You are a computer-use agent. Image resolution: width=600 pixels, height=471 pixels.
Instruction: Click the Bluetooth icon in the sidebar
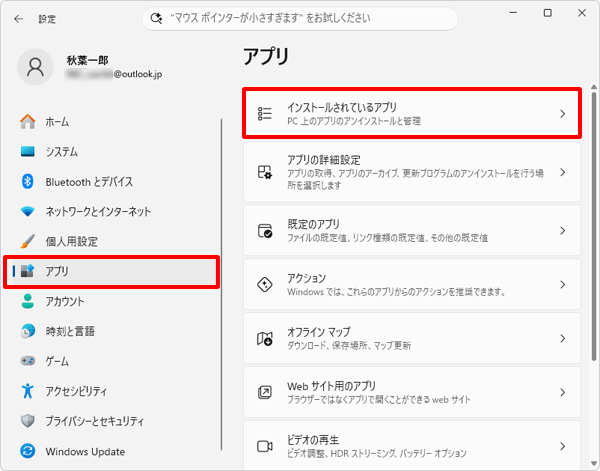coord(28,181)
